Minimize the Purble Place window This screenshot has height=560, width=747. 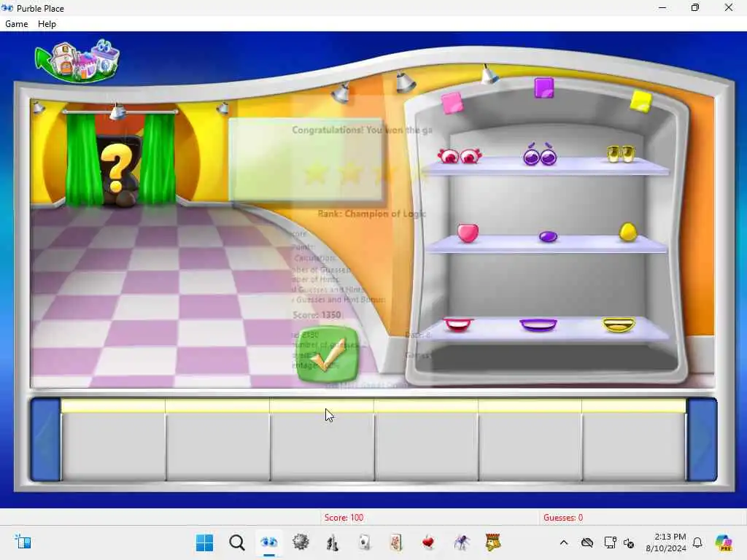click(662, 7)
